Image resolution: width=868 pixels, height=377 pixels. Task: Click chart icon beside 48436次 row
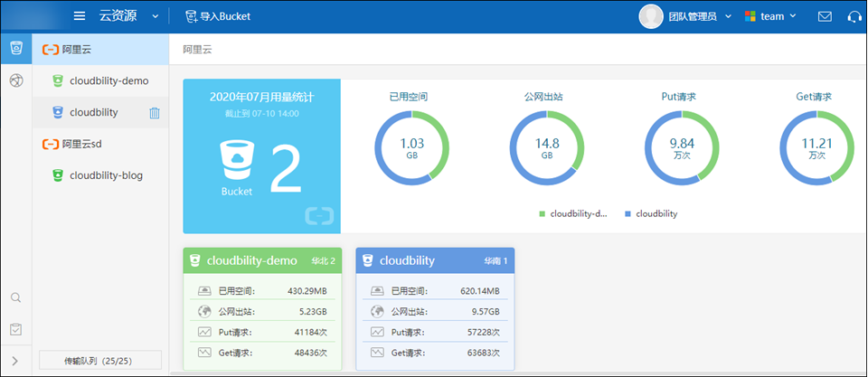click(x=205, y=352)
